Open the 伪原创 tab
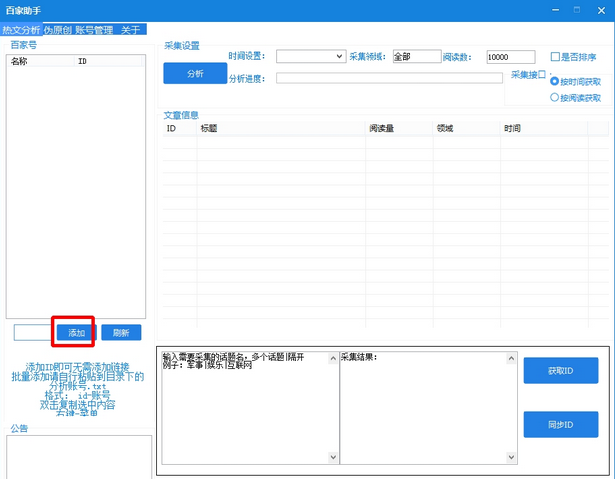The image size is (616, 479). pyautogui.click(x=58, y=30)
